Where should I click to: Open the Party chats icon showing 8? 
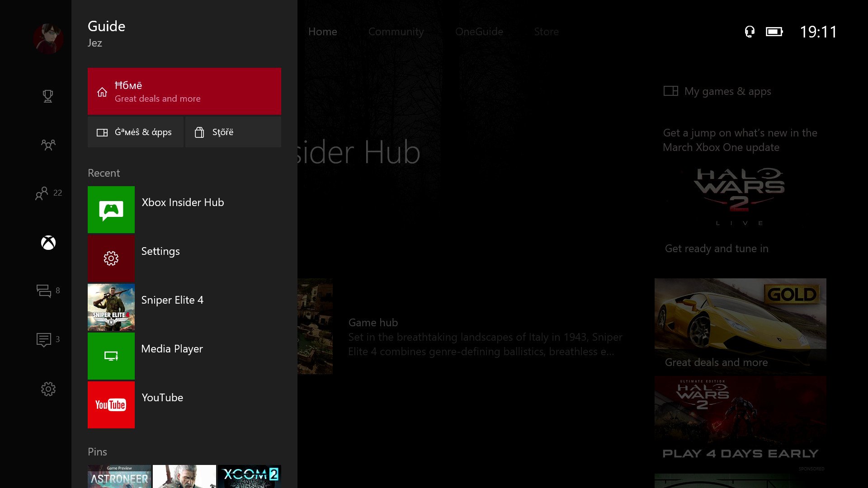pyautogui.click(x=47, y=291)
